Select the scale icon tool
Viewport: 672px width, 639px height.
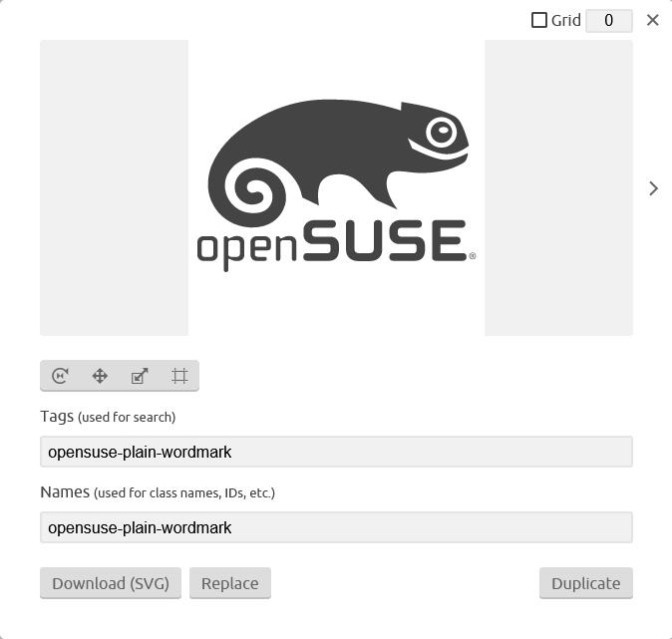(140, 376)
